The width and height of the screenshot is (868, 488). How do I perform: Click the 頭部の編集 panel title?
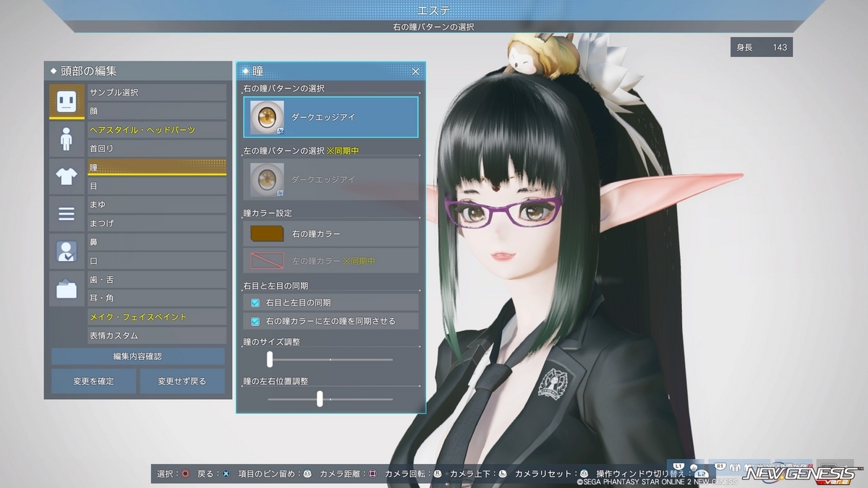click(88, 71)
